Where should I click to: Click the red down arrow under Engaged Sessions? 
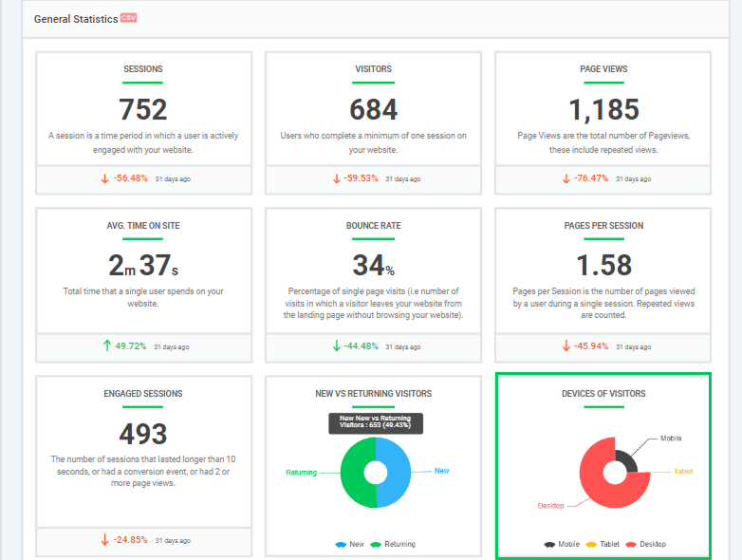click(105, 540)
